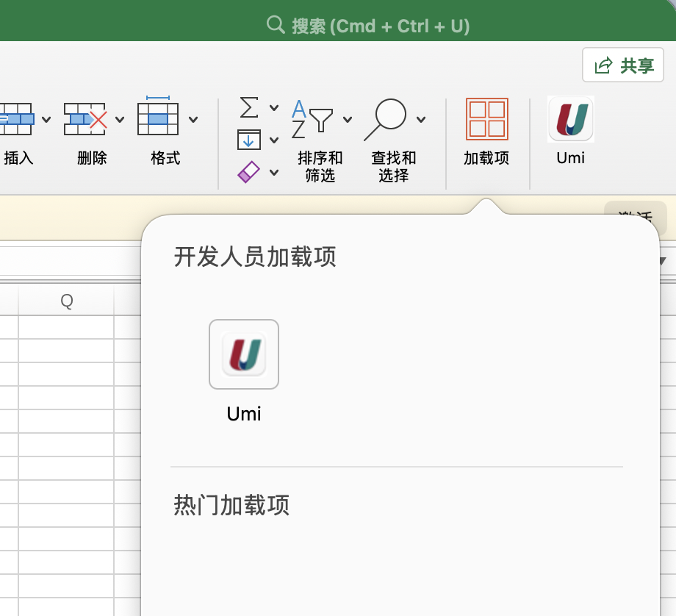Screen dimensions: 676x616
Task: Click the 排序和筛选 label
Action: pyautogui.click(x=320, y=167)
